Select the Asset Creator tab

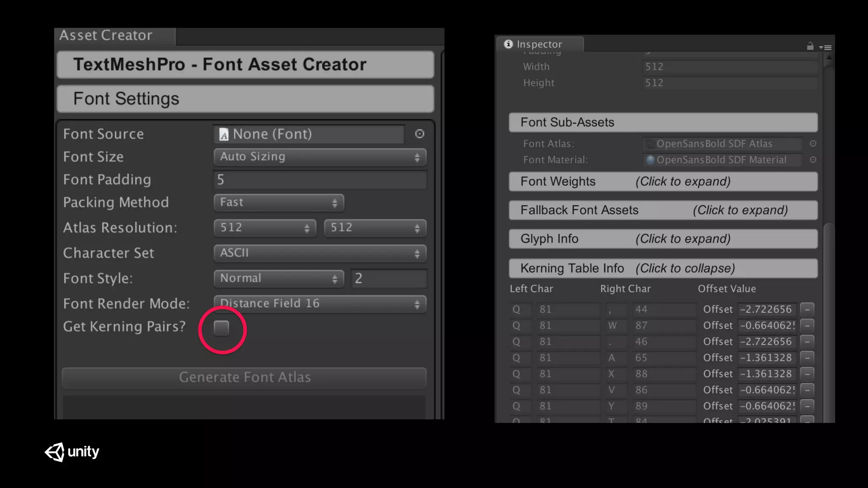click(106, 36)
